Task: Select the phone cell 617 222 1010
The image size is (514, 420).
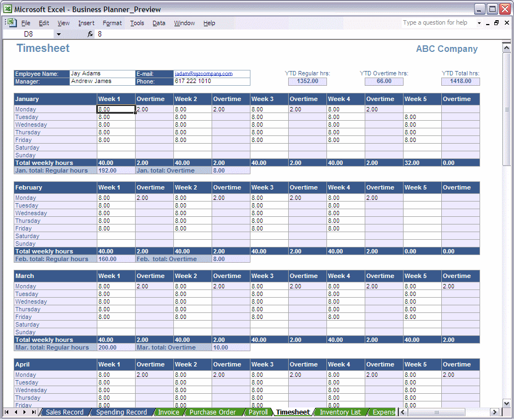Action: point(212,81)
